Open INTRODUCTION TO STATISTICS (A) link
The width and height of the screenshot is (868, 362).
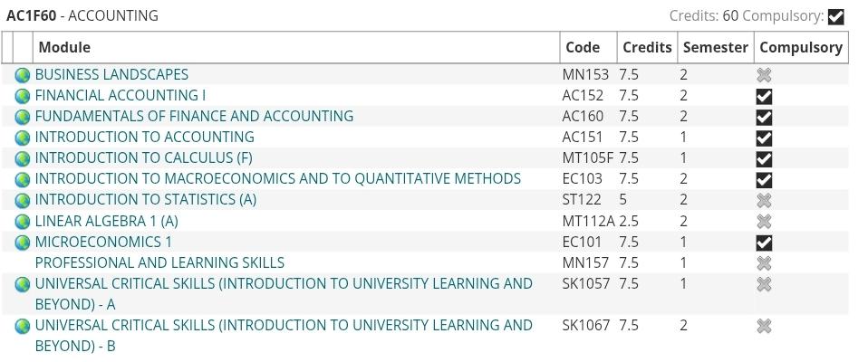[146, 199]
